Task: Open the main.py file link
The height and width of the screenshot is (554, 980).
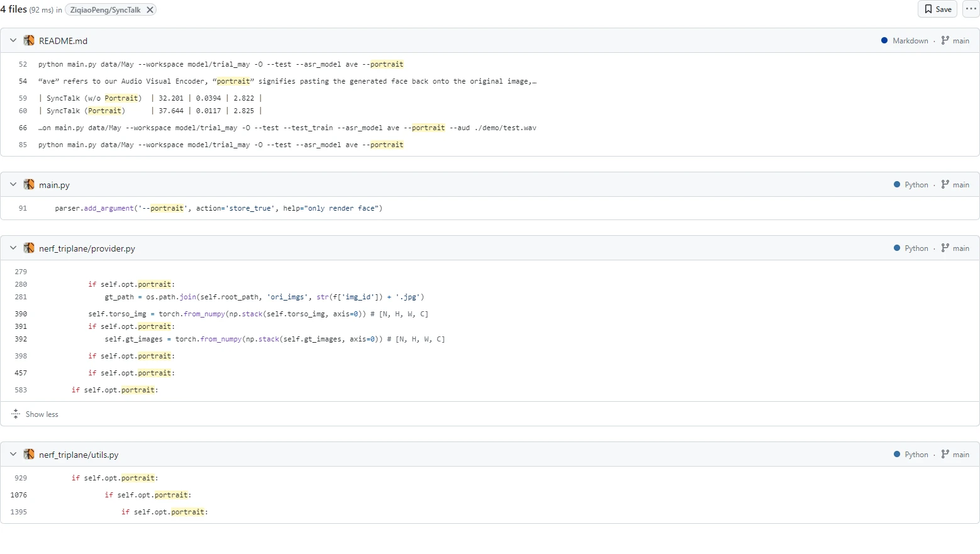Action: coord(54,185)
